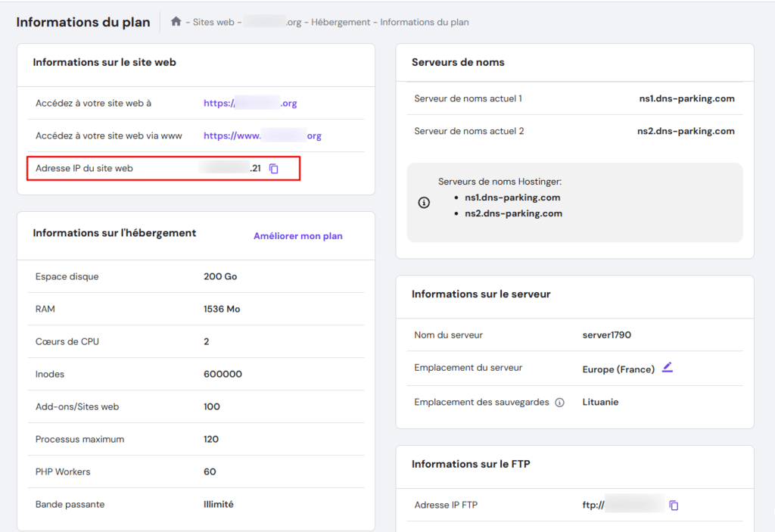Select the ns1.dns-parking.com nameserver value
Screen dimensions: 775x532
pyautogui.click(x=686, y=98)
